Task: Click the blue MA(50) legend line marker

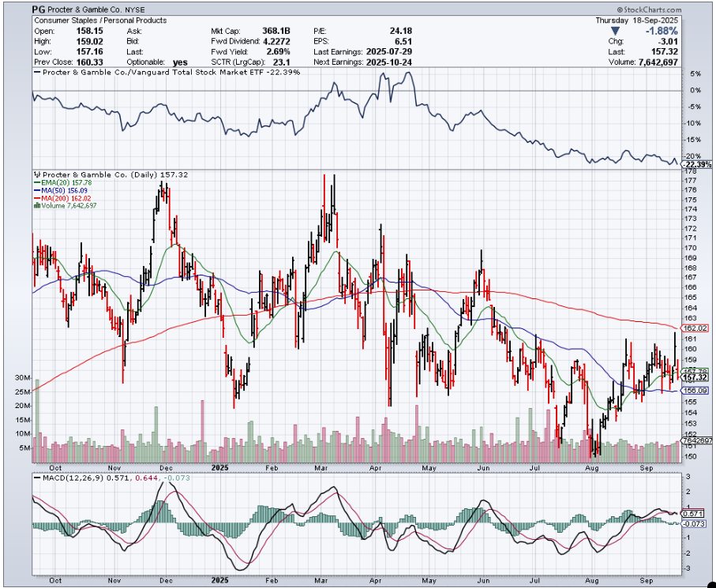Action: (37, 190)
